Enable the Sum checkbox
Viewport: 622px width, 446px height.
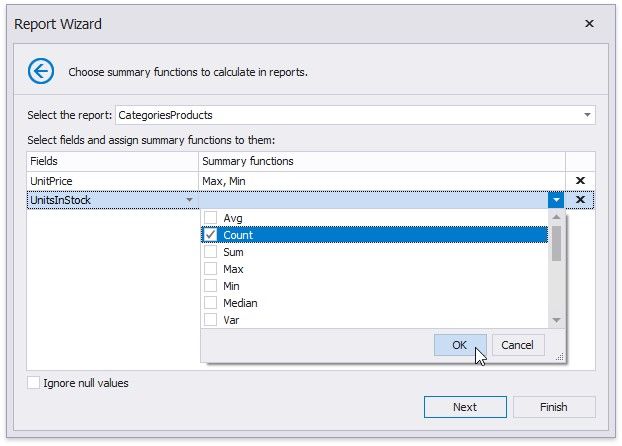point(211,252)
